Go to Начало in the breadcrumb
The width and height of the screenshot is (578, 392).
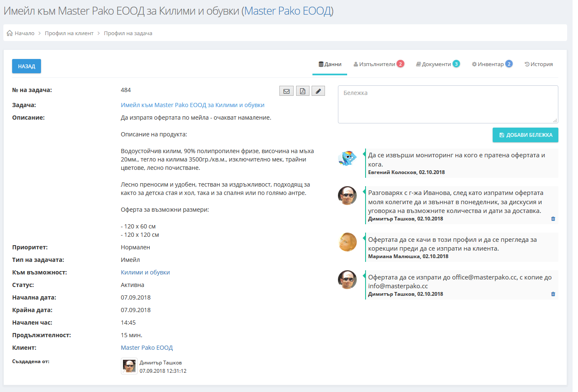(x=25, y=33)
